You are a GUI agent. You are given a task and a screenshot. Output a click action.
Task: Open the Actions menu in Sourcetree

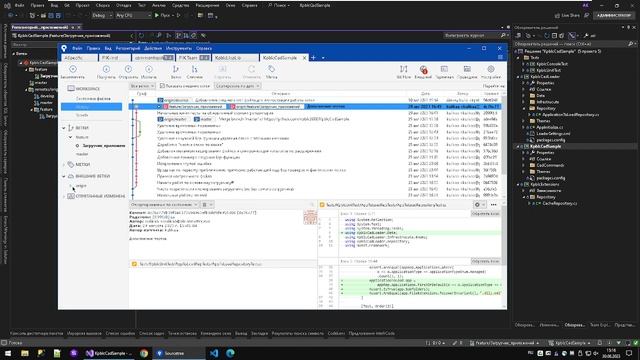153,48
